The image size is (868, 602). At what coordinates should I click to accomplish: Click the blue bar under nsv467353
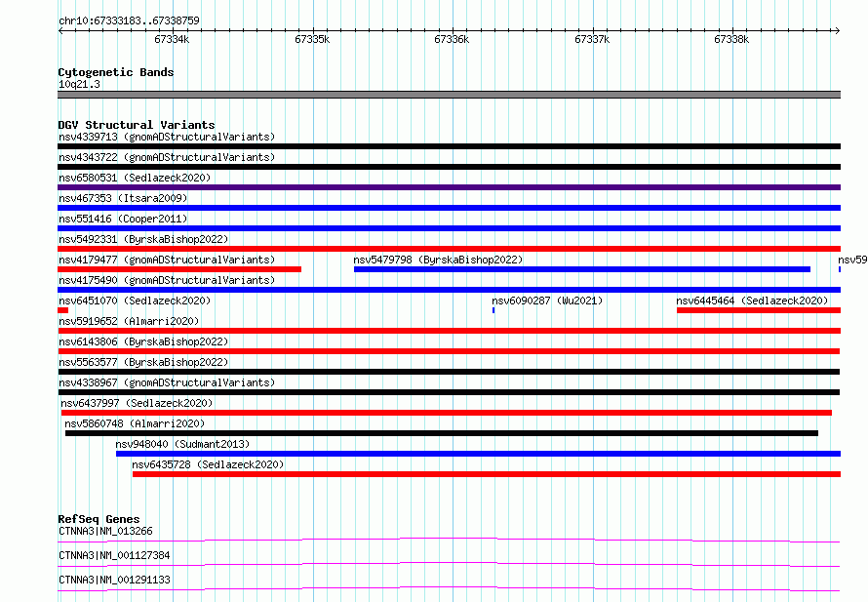coord(449,208)
